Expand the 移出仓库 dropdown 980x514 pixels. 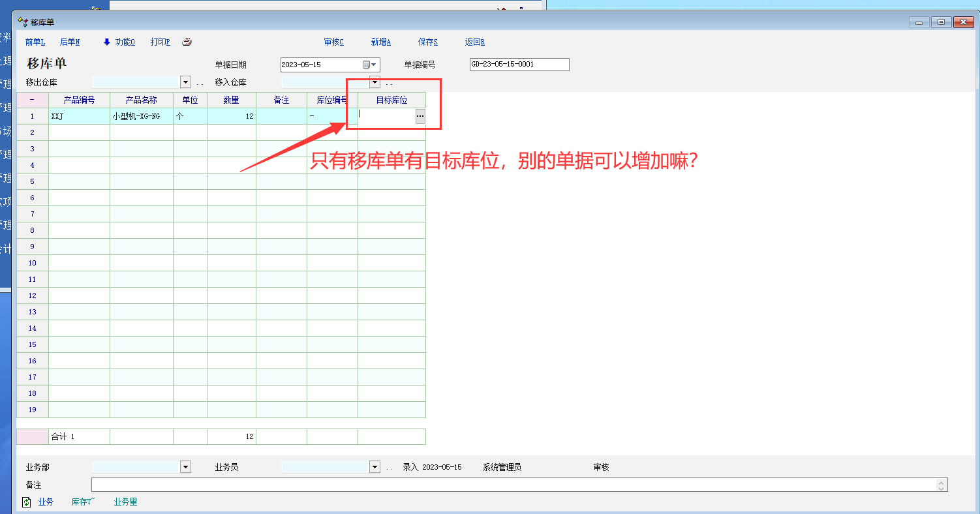[185, 82]
